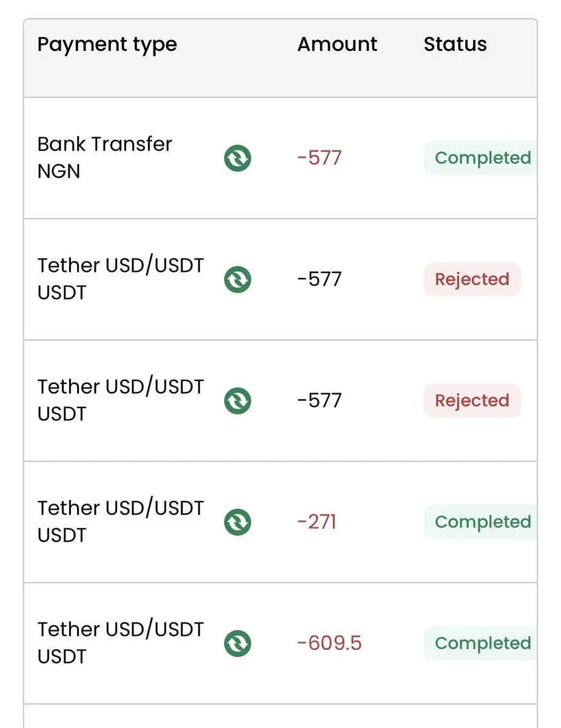Click the -609.5 amount value

[x=329, y=644]
